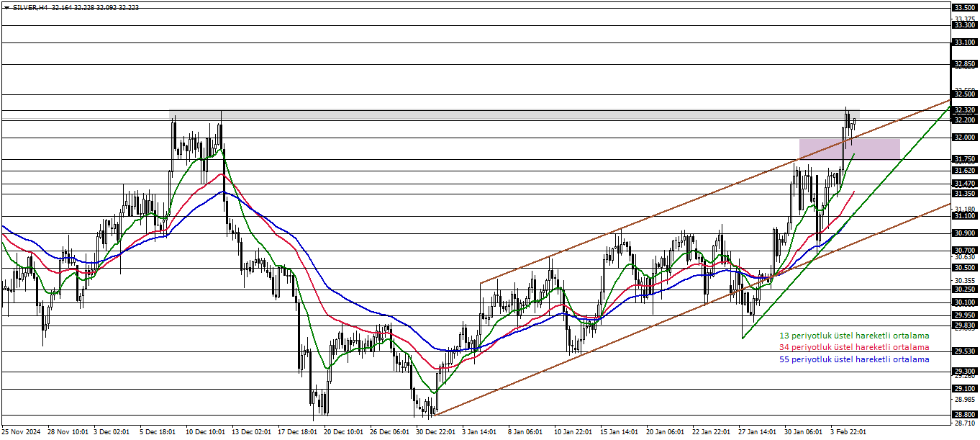Click the '13 periyotluk üstel hareketli ortalama' legend
Viewport: 980px width, 440px height.
854,336
